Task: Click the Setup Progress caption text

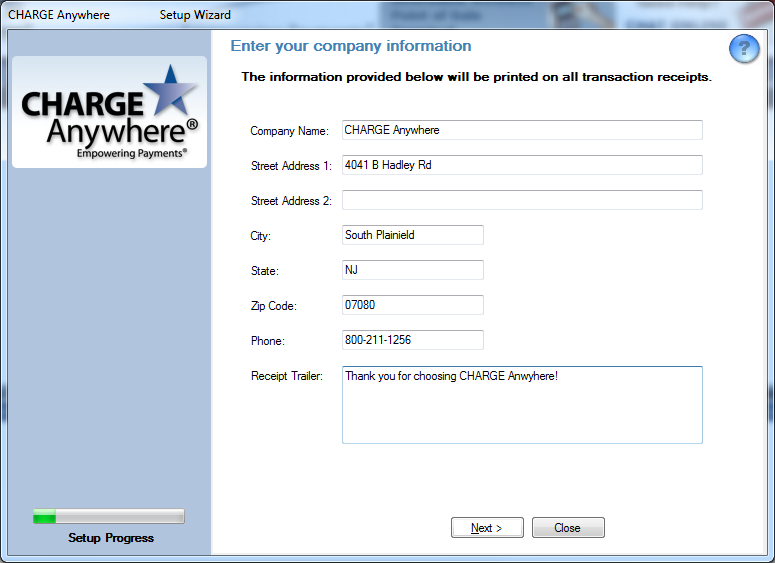Action: click(x=111, y=538)
